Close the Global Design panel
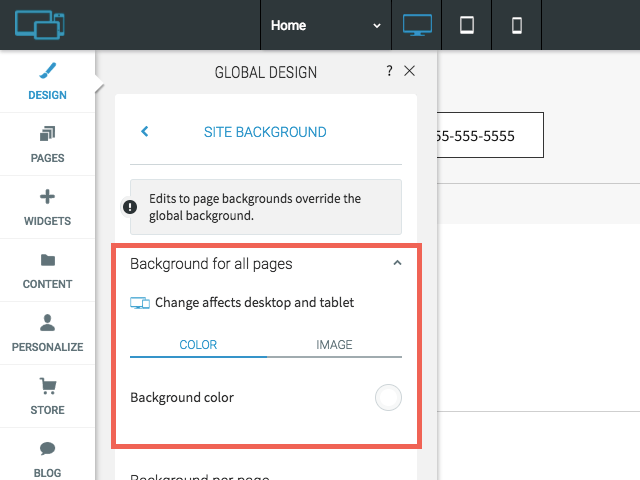 409,71
